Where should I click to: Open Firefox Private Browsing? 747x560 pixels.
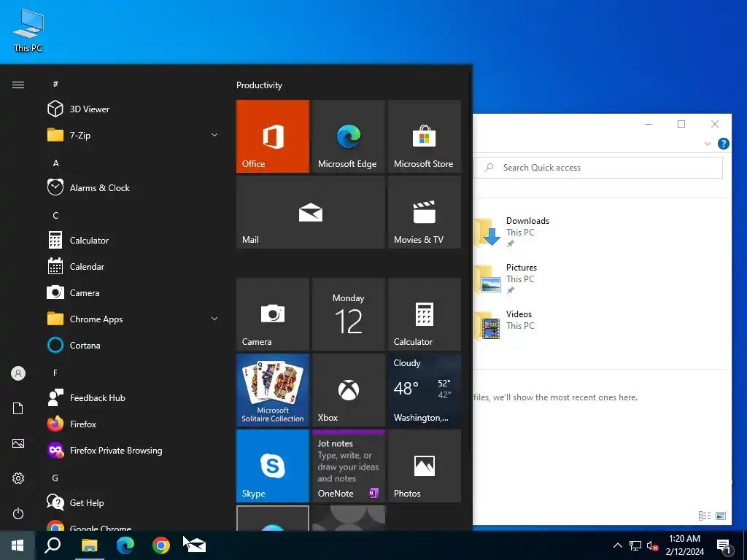click(x=133, y=450)
